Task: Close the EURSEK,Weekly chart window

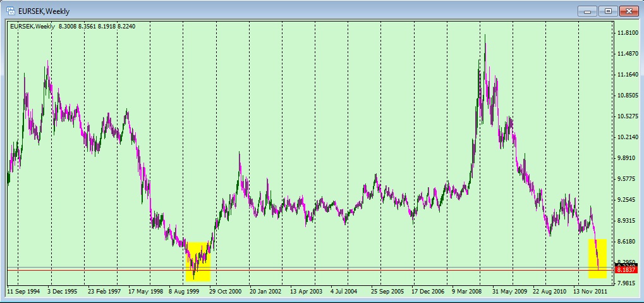Action: pos(628,11)
